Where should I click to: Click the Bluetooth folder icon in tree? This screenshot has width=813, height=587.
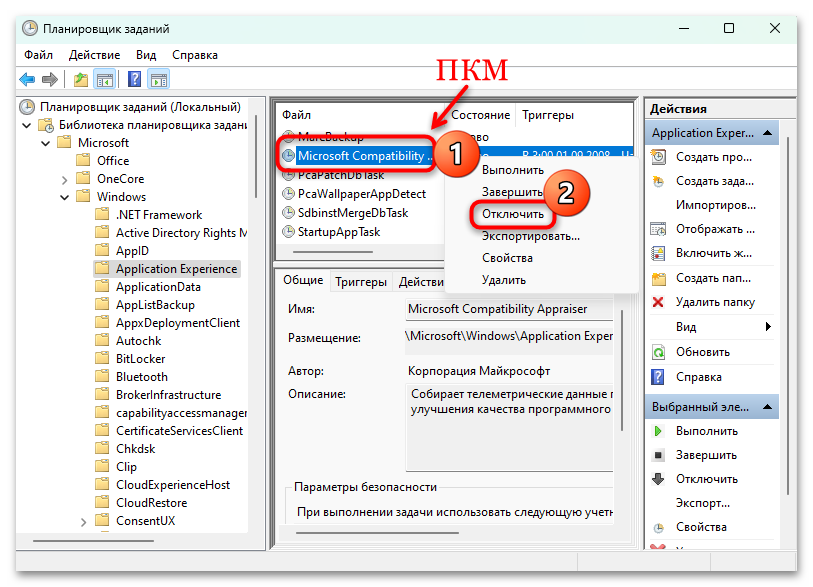click(103, 376)
